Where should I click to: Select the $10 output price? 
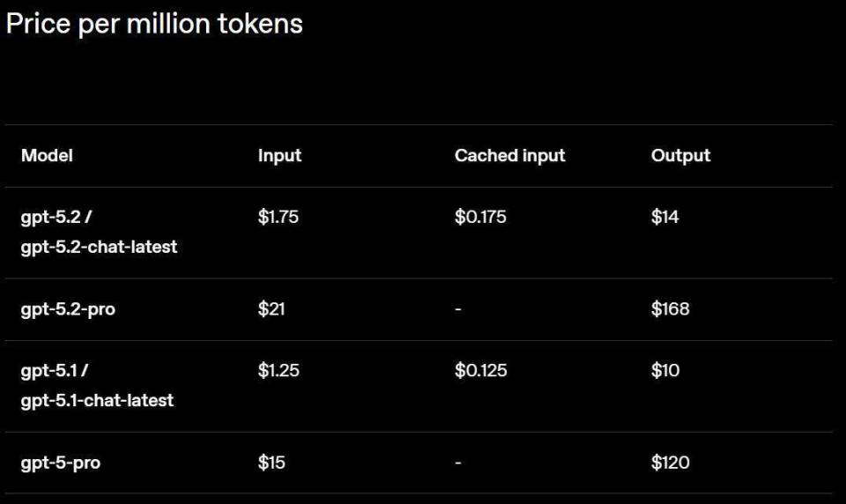coord(665,370)
